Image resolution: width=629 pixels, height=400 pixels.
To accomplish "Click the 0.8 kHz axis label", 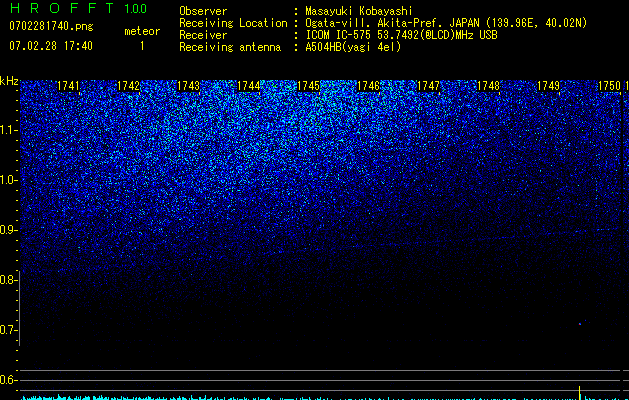I will [9, 280].
